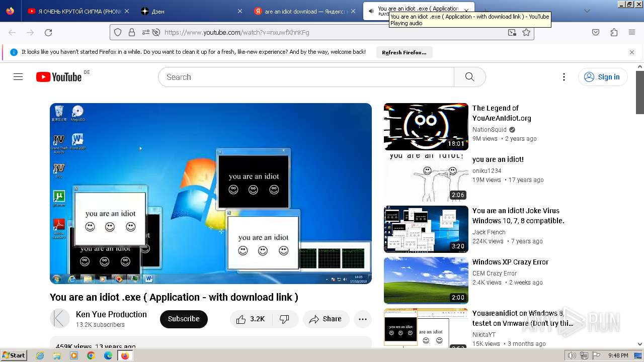Image resolution: width=644 pixels, height=362 pixels.
Task: Close the YouTube tab
Action: [467, 11]
